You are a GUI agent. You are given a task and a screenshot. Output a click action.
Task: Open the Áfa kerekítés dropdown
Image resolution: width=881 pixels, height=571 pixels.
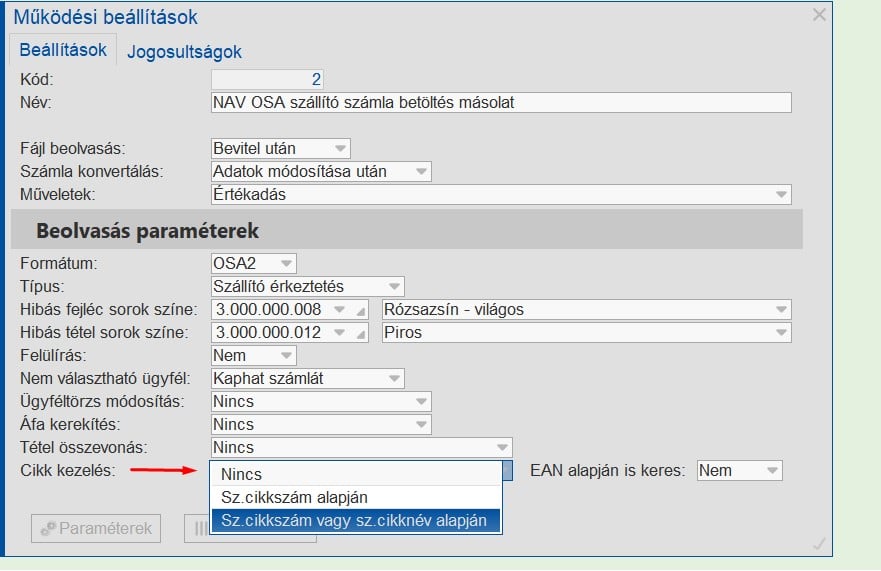pyautogui.click(x=321, y=424)
